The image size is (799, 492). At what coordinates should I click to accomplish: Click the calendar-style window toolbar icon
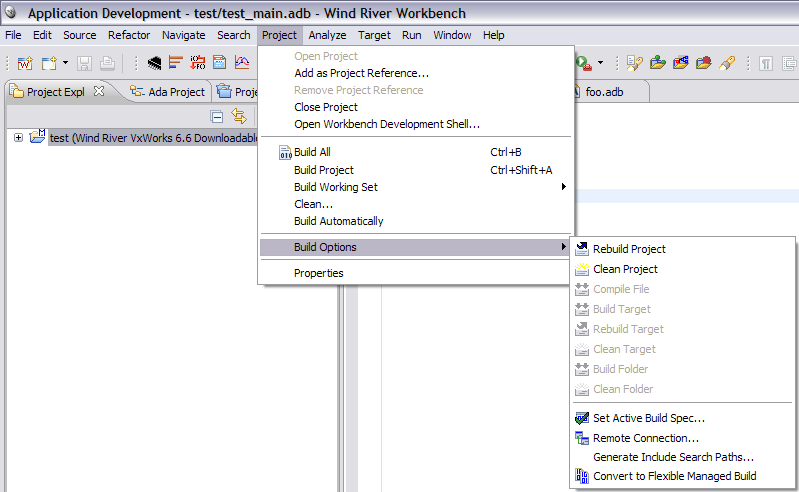coord(220,63)
